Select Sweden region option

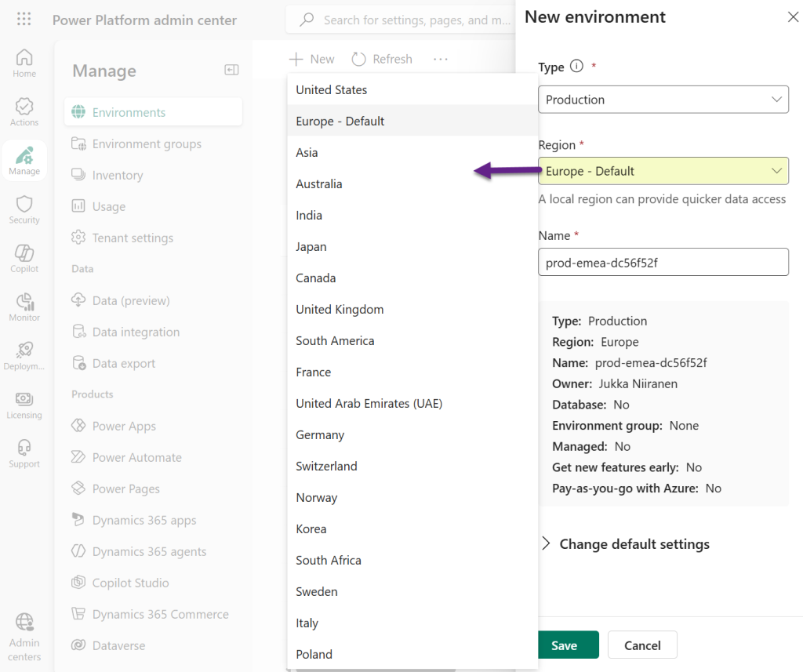coord(412,591)
